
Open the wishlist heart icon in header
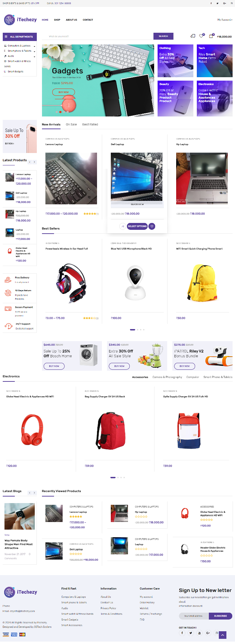pos(202,36)
